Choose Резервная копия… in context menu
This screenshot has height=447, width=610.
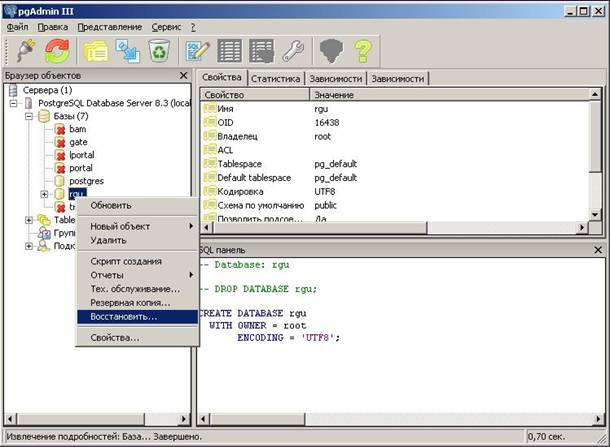pos(138,302)
